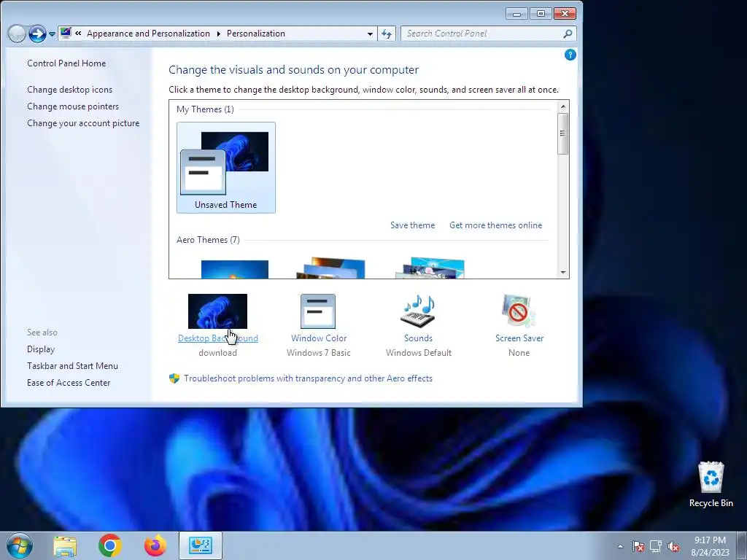The image size is (747, 560).
Task: Click the Control Panel address bar icon
Action: [x=66, y=34]
